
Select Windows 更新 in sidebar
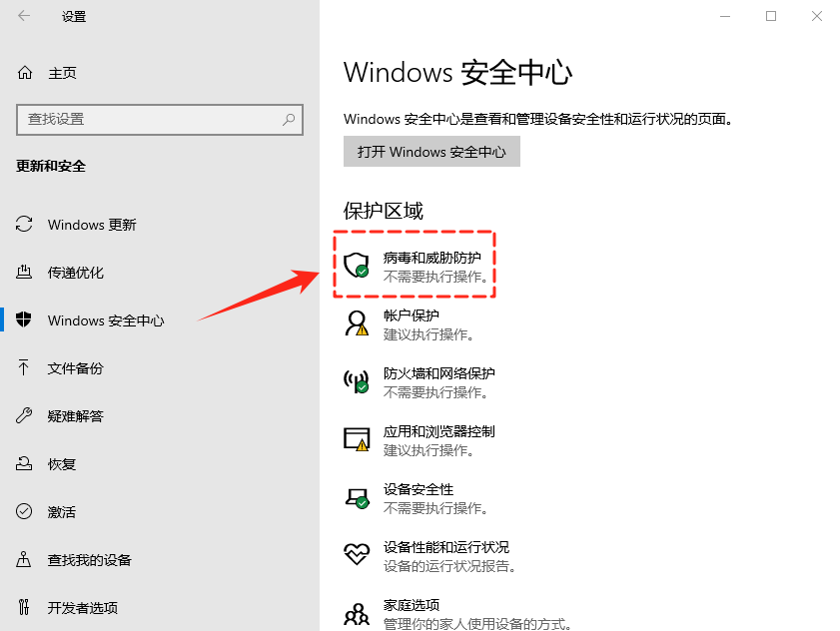pyautogui.click(x=92, y=225)
